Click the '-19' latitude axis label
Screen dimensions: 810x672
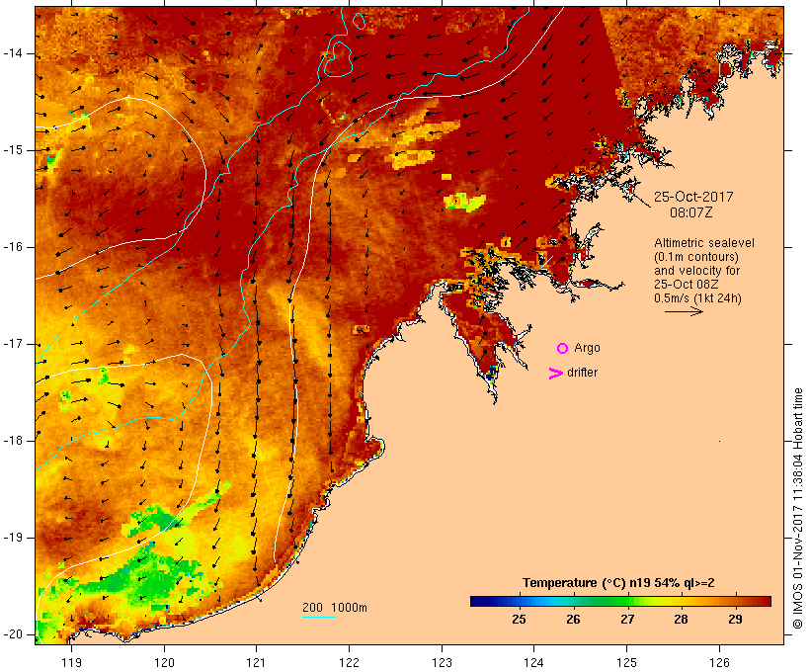click(13, 538)
